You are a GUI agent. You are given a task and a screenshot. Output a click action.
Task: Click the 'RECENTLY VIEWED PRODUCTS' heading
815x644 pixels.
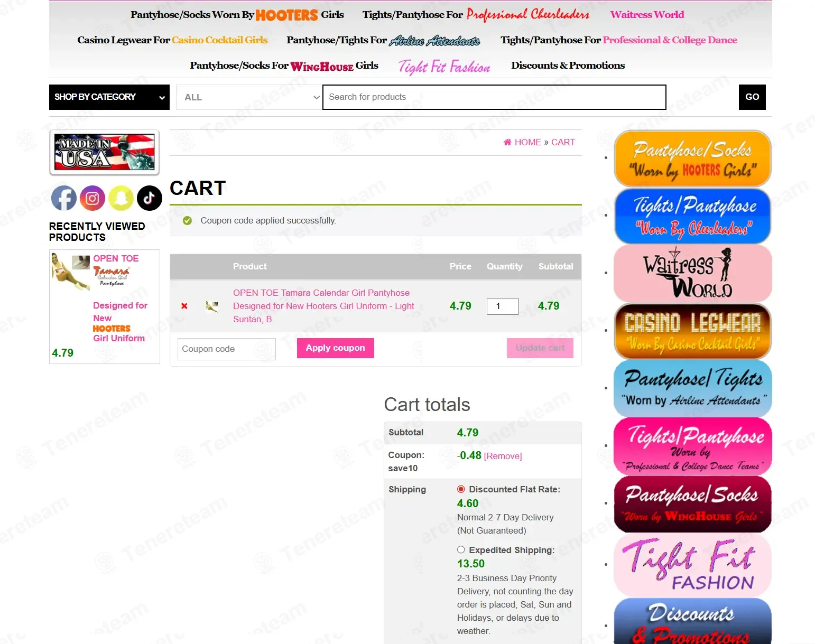(x=97, y=232)
